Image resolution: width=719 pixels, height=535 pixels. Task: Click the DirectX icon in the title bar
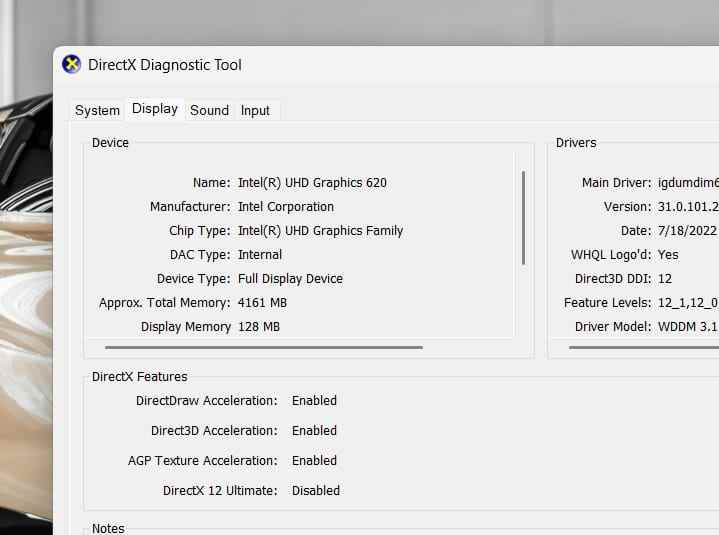point(72,65)
